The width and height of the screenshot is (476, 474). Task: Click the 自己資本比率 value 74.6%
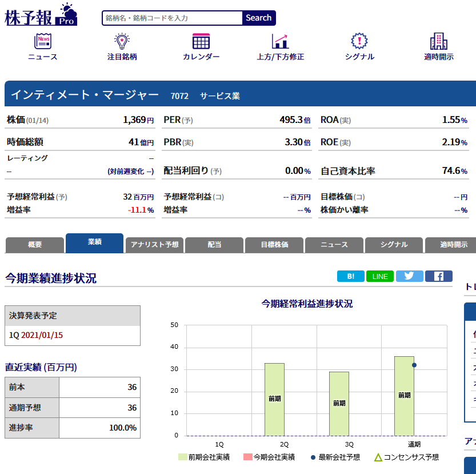point(454,170)
